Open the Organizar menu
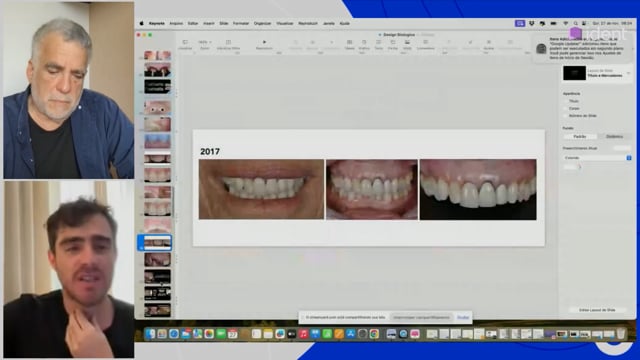The width and height of the screenshot is (640, 360). click(x=262, y=24)
